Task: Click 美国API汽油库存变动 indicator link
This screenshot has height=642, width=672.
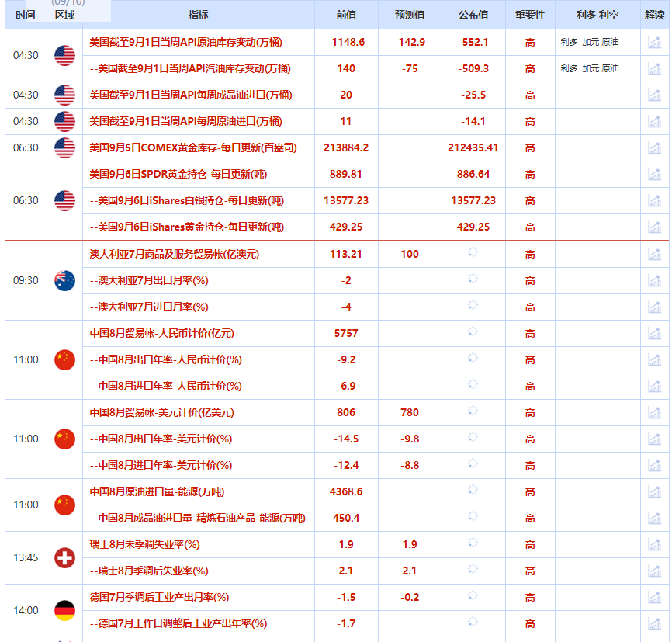Action: coord(190,68)
